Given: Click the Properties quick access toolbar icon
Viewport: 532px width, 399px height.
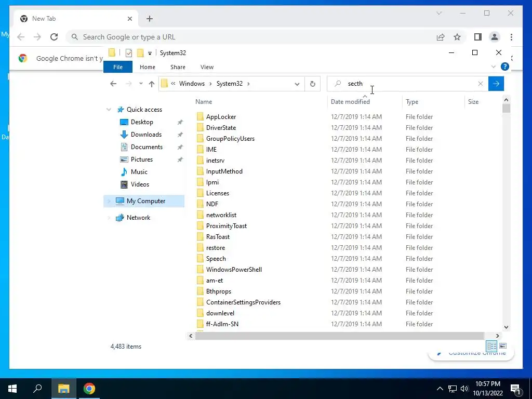Looking at the screenshot, I should point(129,53).
